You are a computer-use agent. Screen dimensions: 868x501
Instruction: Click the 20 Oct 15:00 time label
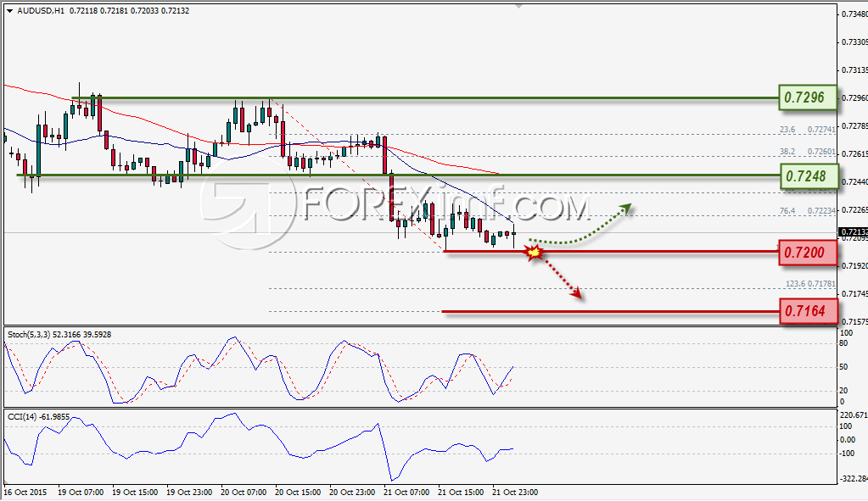(x=298, y=493)
